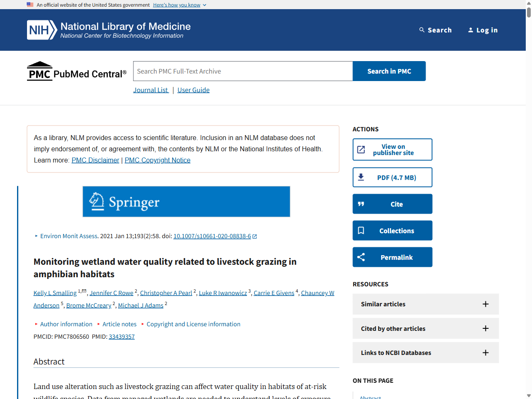Screen dimensions: 532x399
Task: Click the Abstract heading
Action: (49, 362)
